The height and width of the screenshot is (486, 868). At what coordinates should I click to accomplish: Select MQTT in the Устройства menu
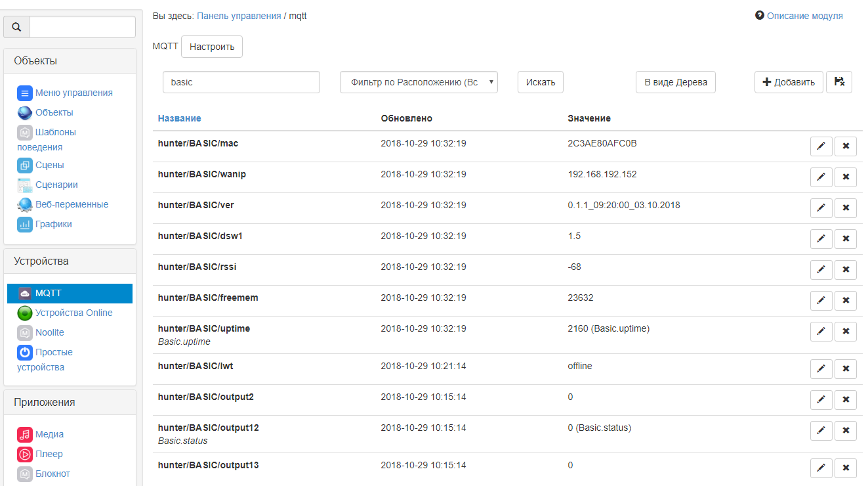(x=49, y=293)
